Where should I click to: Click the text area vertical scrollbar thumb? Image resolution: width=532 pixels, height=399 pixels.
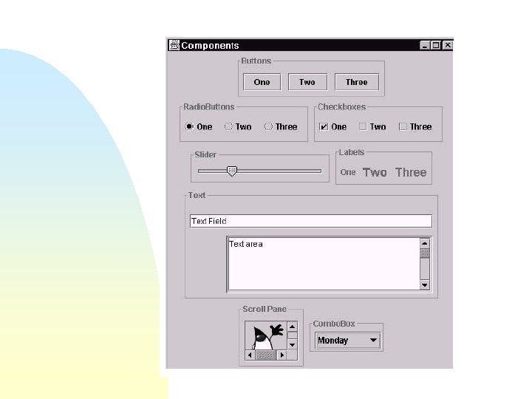click(424, 253)
